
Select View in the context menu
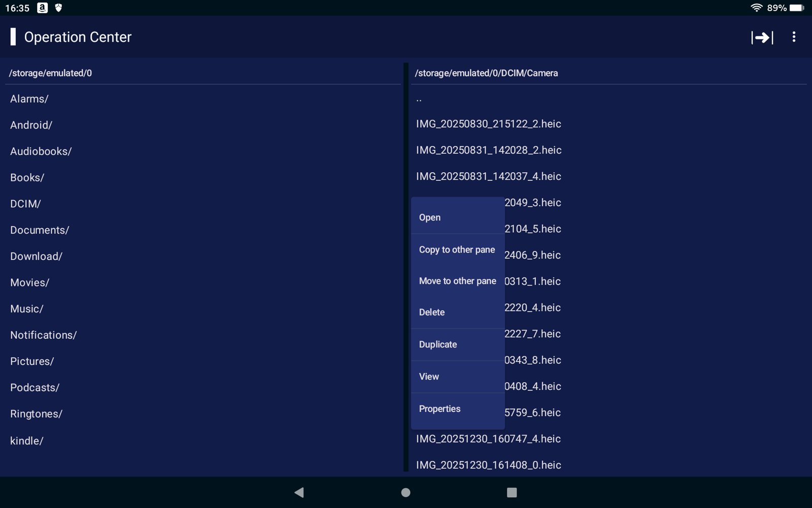[x=429, y=376]
